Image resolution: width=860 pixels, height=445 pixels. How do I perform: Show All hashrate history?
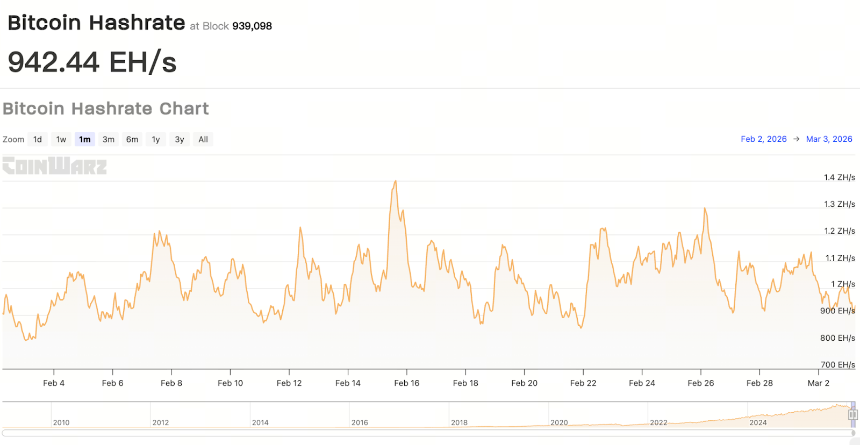pos(203,139)
